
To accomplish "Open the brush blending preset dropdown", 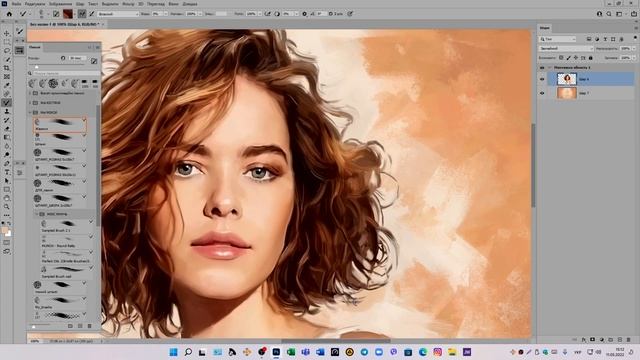I will pos(118,14).
